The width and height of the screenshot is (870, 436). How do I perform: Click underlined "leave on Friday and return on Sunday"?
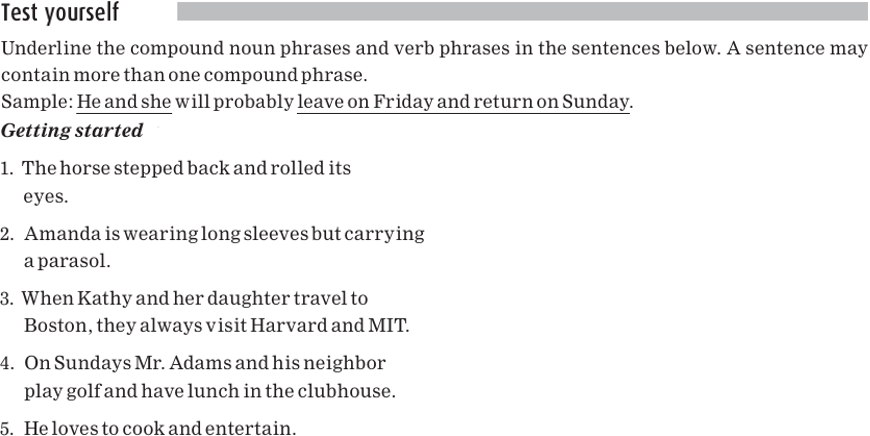point(463,102)
